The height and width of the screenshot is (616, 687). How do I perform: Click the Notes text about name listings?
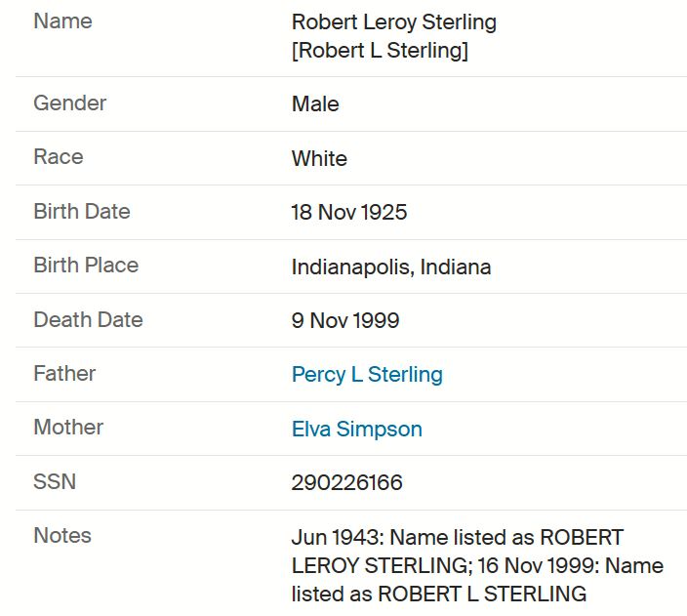(477, 565)
